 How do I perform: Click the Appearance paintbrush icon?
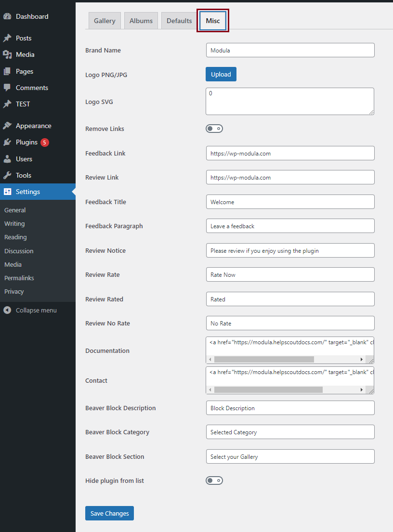pos(7,126)
